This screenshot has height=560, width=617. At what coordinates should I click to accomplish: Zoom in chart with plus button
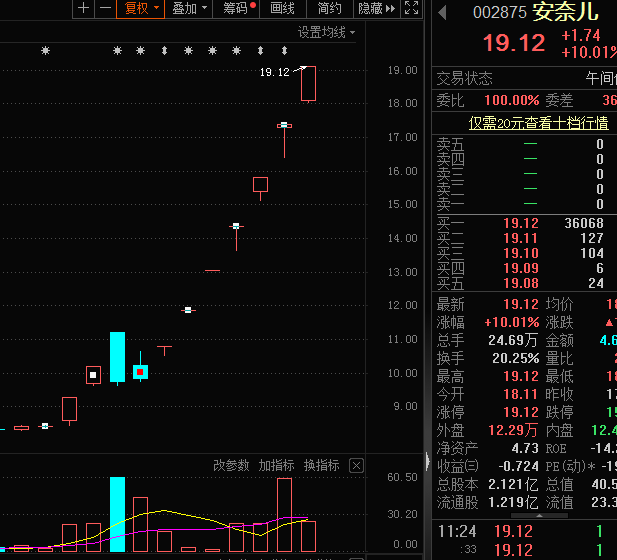(x=83, y=8)
